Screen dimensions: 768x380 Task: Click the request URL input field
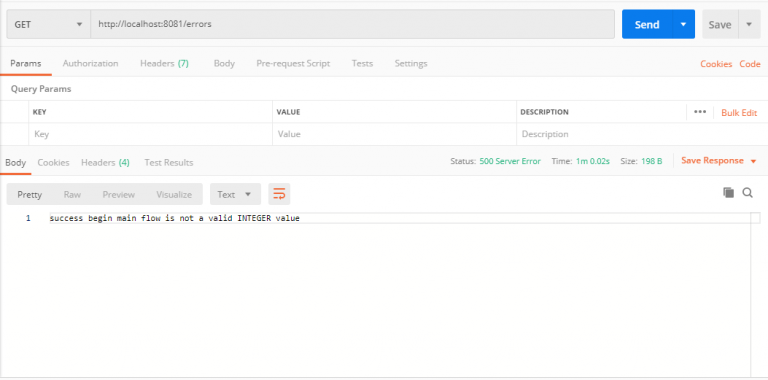(x=352, y=24)
